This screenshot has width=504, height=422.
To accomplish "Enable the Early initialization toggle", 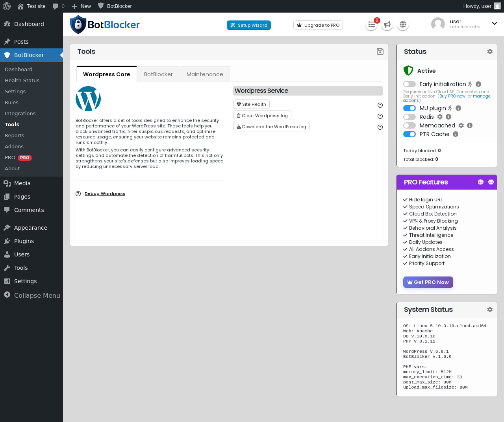I will (x=409, y=84).
